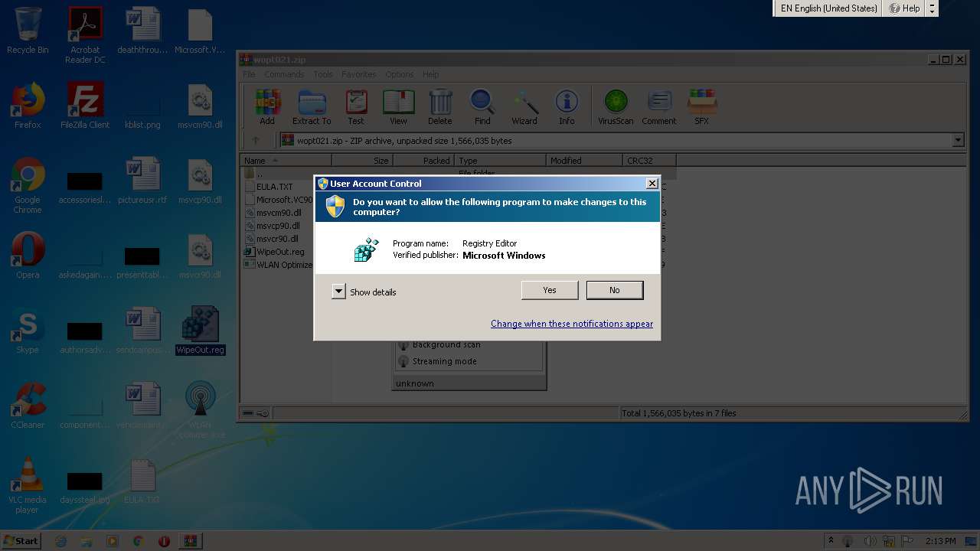Select the Skype desktop shortcut
Image resolution: width=980 pixels, height=551 pixels.
[x=28, y=331]
